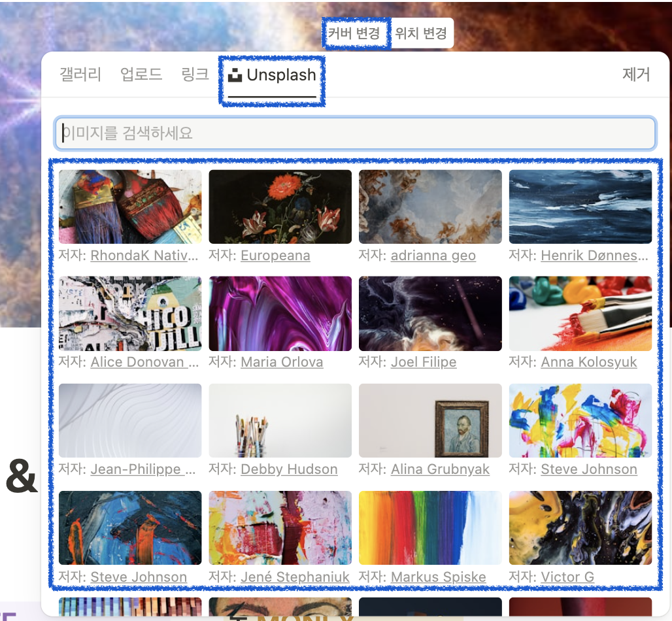Open the Maria Orlova author link
Viewport: 672px width, 621px height.
pyautogui.click(x=283, y=362)
